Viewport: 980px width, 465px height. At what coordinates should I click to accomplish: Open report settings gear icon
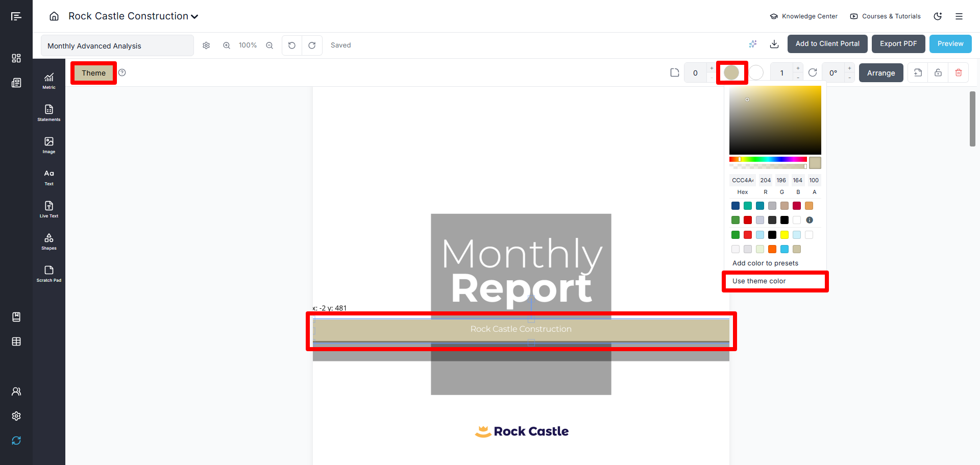click(x=206, y=45)
